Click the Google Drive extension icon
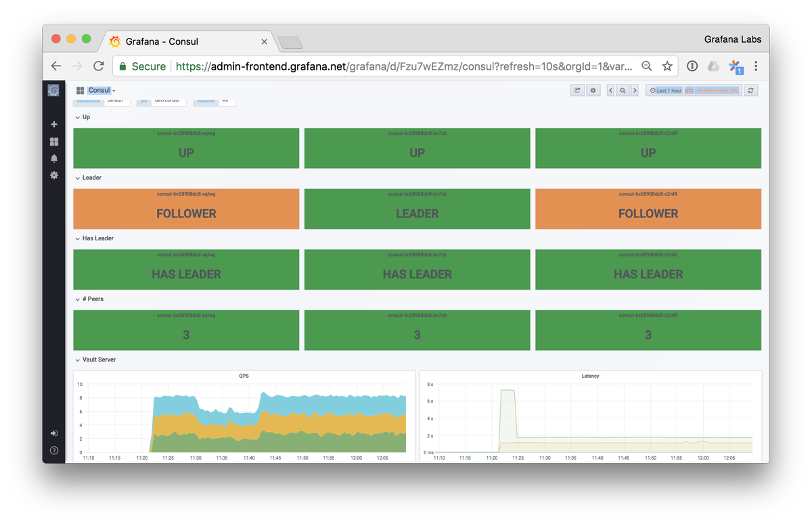This screenshot has height=524, width=812. (713, 66)
